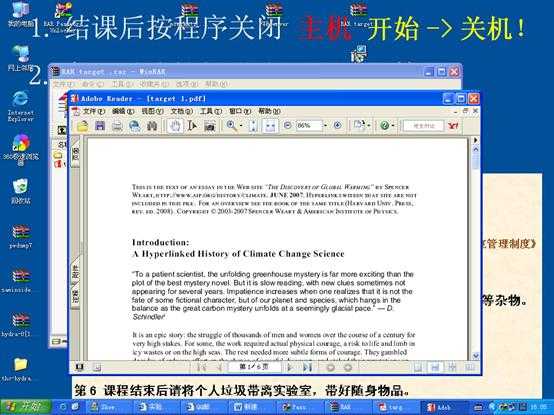Click the Windows 开始 start button
554x415 pixels.
point(25,407)
